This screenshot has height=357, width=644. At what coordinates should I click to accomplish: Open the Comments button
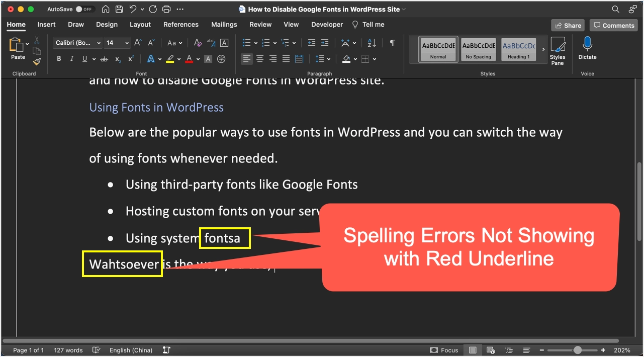click(613, 25)
